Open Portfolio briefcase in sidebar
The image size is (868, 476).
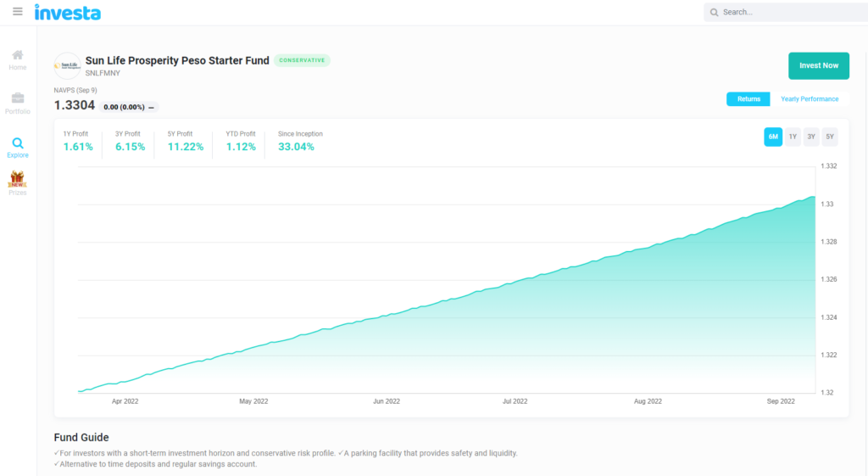(18, 104)
